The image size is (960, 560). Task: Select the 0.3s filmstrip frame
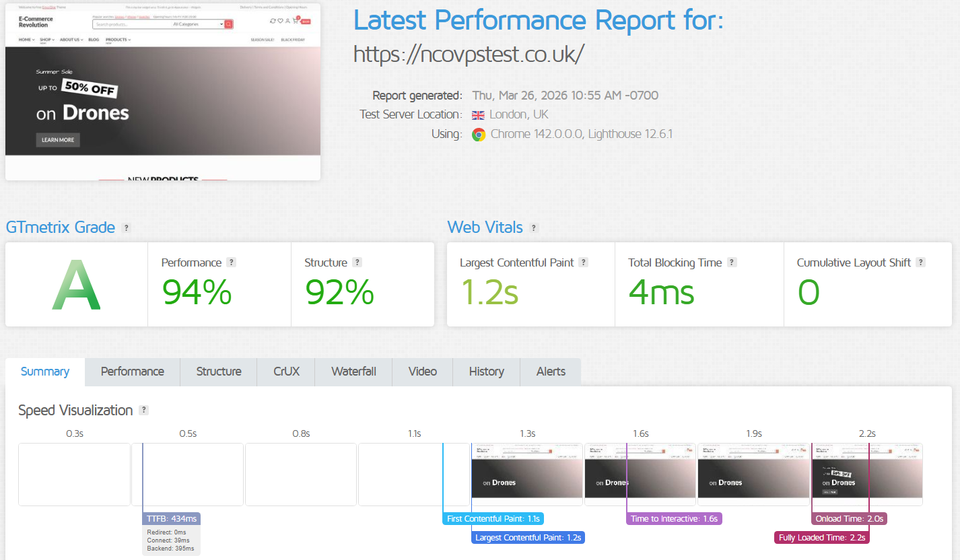point(74,474)
